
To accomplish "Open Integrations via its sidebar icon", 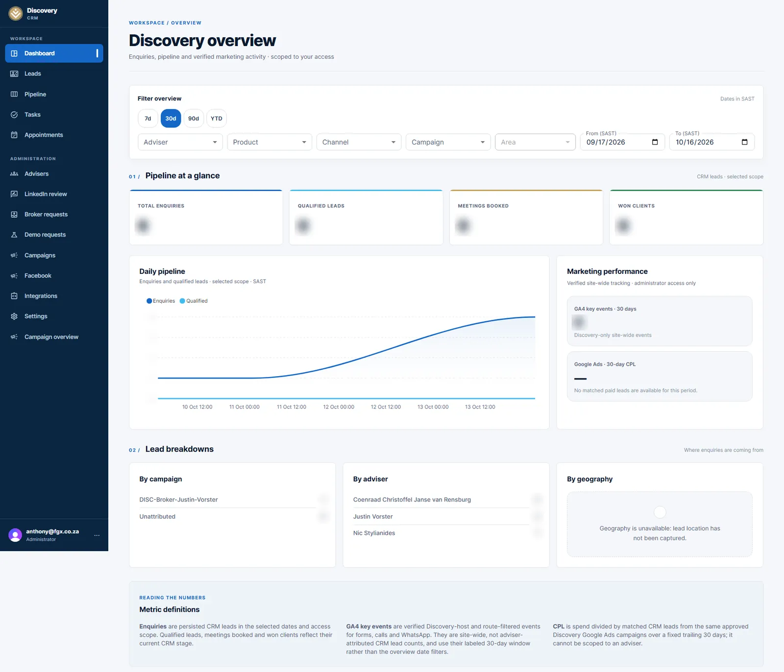I will click(14, 296).
